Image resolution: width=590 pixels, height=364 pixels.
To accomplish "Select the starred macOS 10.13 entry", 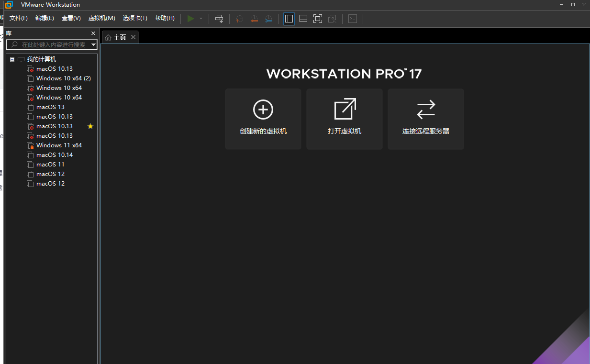I will point(55,126).
